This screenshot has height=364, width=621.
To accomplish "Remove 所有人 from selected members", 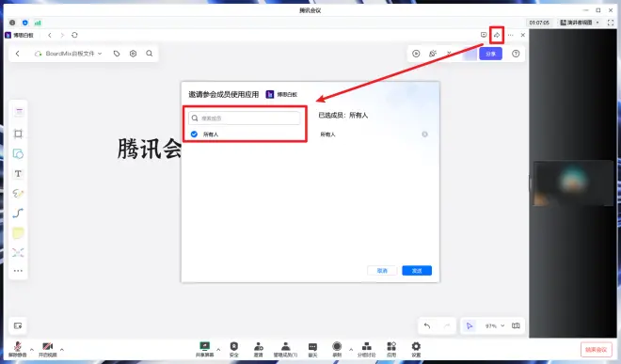I will coord(424,135).
